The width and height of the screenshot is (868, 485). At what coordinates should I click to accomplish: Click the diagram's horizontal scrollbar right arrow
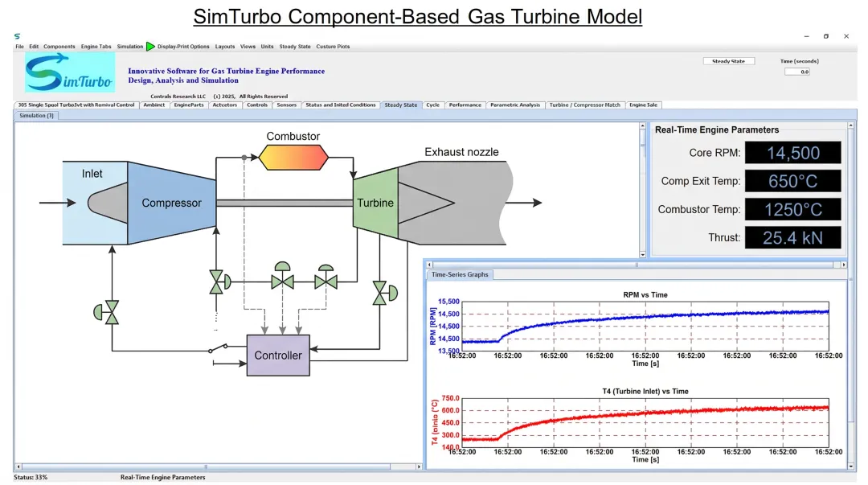(419, 467)
